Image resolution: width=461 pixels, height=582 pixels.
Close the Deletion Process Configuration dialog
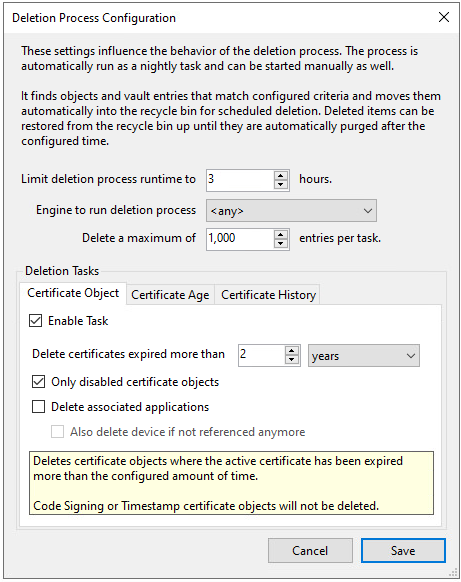pos(444,17)
